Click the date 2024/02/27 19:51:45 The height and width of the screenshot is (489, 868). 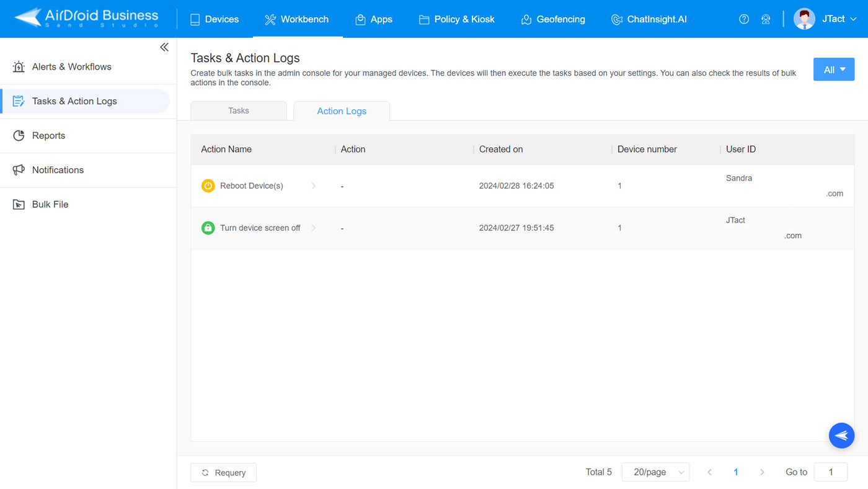click(516, 228)
